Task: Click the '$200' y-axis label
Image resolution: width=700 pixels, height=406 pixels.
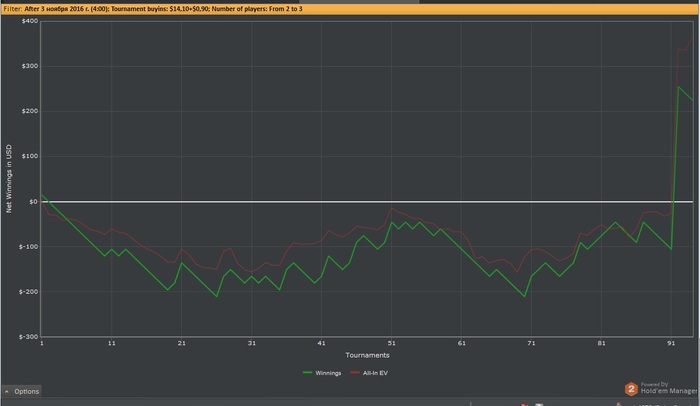Action: [x=30, y=111]
